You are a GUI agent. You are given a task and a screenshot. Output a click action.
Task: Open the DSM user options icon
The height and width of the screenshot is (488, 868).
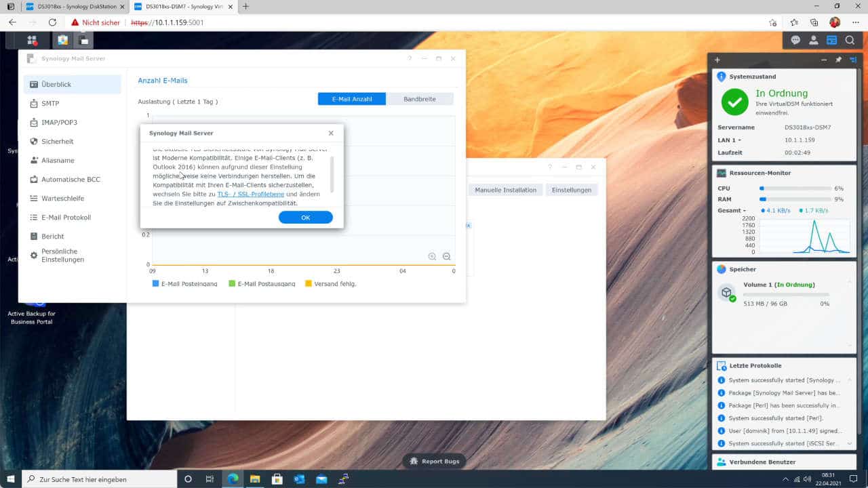click(814, 40)
